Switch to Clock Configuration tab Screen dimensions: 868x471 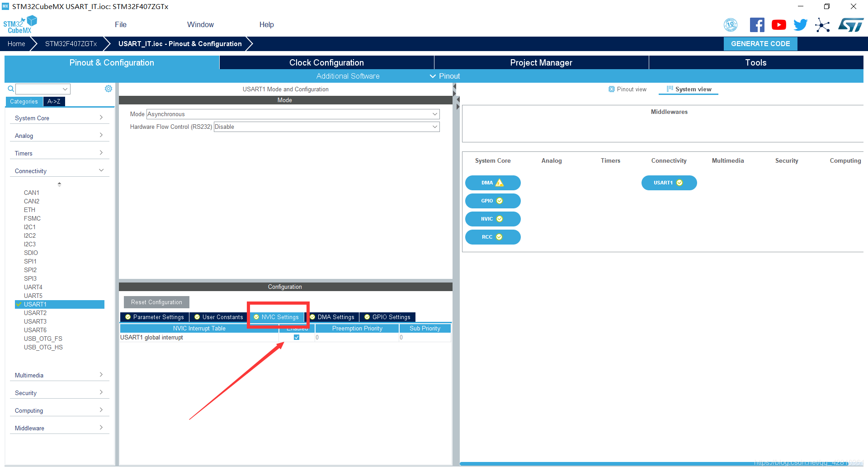(x=326, y=62)
